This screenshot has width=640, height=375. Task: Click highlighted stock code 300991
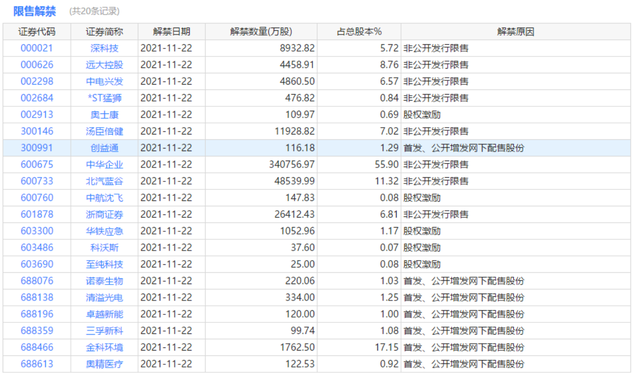(37, 148)
